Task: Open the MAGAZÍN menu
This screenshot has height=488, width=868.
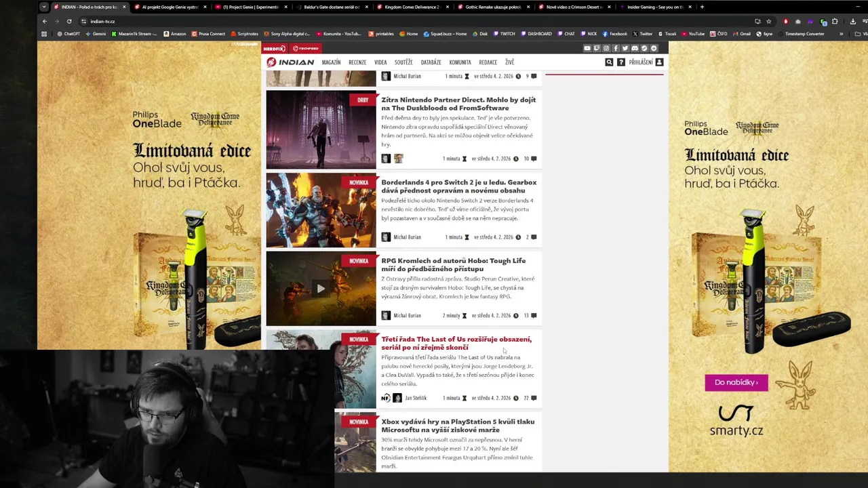Action: (331, 62)
